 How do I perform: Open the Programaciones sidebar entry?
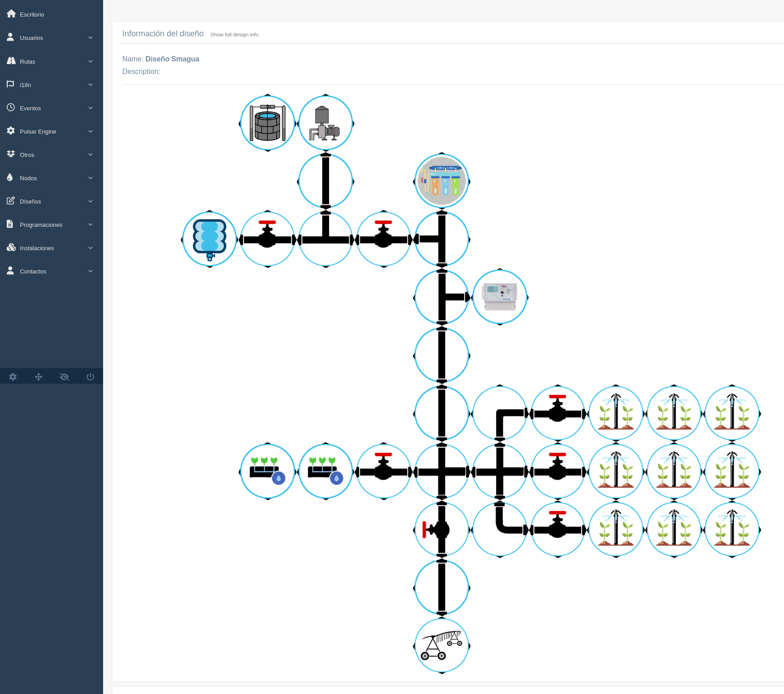point(41,225)
